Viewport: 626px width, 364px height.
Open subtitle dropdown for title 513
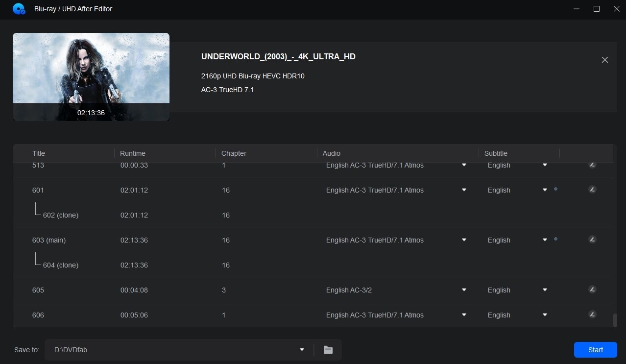tap(545, 165)
